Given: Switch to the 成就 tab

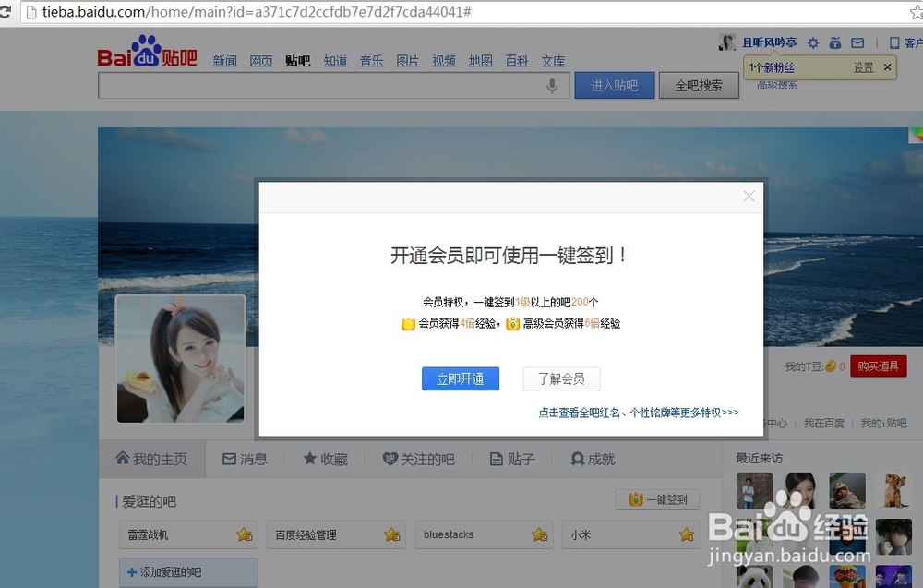Looking at the screenshot, I should pos(593,459).
